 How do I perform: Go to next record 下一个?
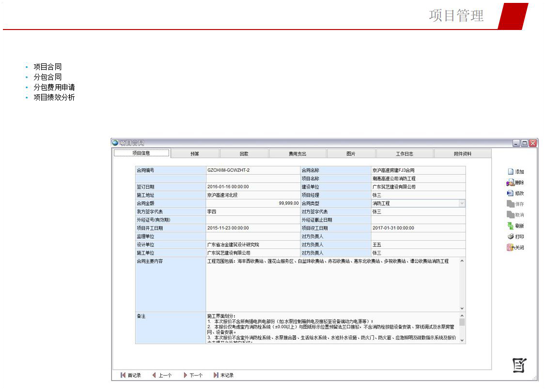tap(185, 375)
